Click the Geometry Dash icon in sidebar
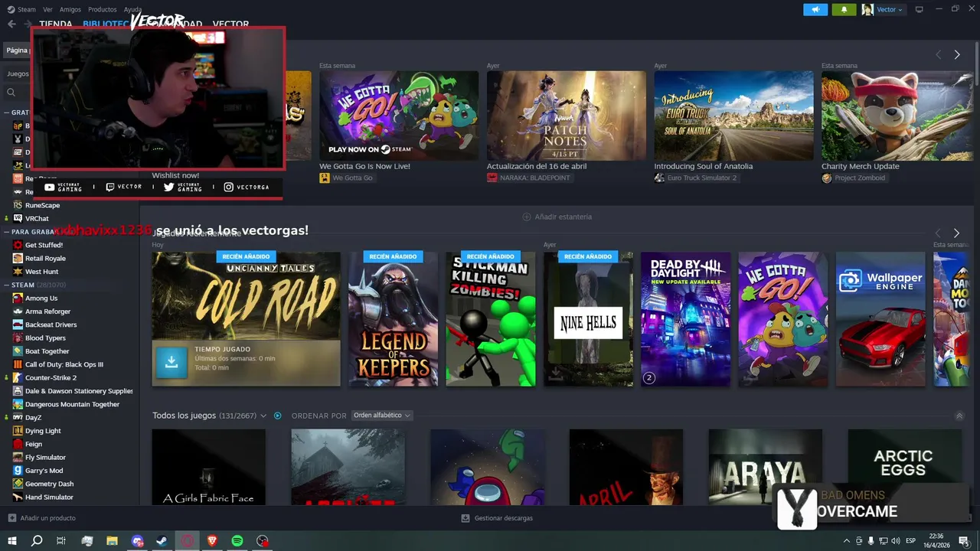The image size is (980, 551). pyautogui.click(x=18, y=484)
